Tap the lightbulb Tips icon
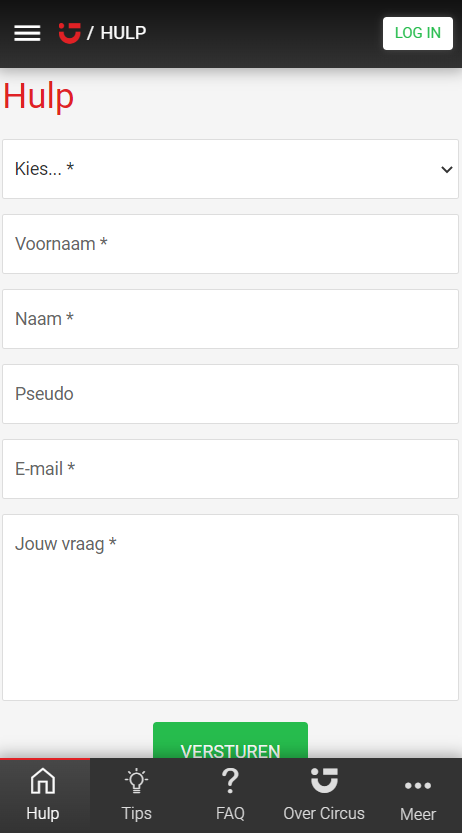Image resolution: width=462 pixels, height=833 pixels. pos(136,781)
